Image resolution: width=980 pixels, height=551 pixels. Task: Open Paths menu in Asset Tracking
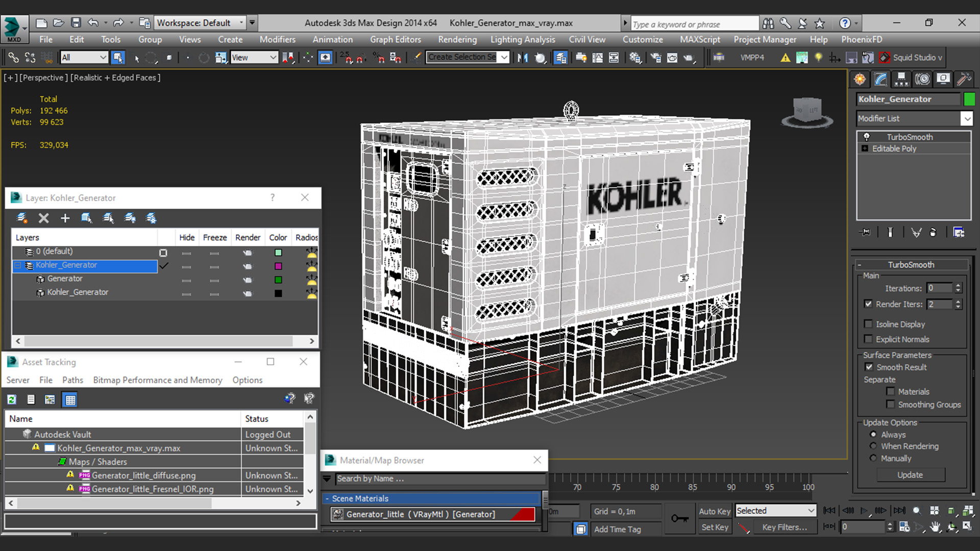(x=72, y=380)
